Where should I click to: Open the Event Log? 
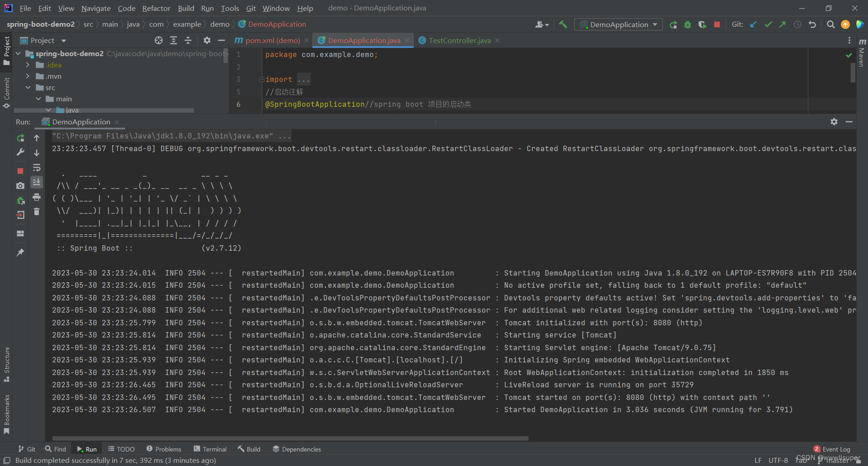click(x=832, y=449)
